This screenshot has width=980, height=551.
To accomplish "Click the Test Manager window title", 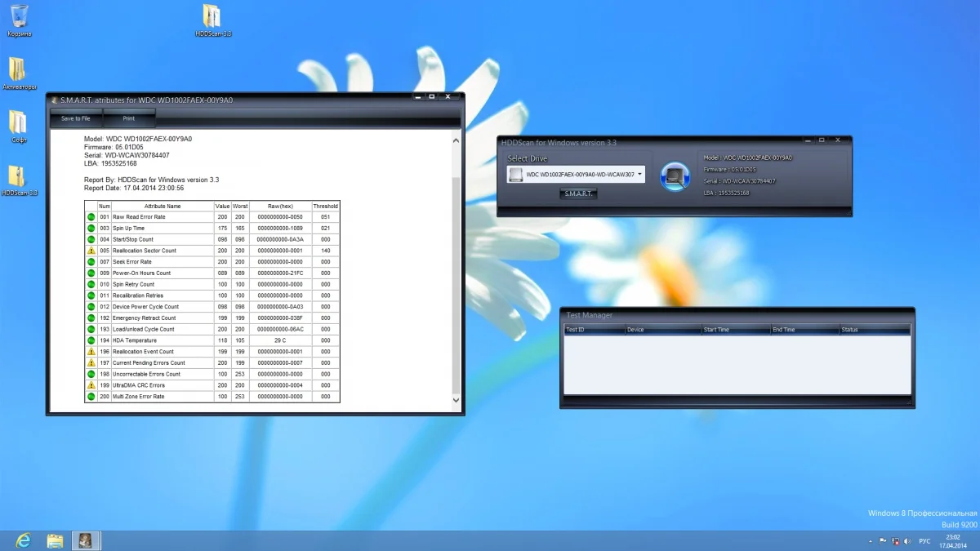I will [x=589, y=315].
